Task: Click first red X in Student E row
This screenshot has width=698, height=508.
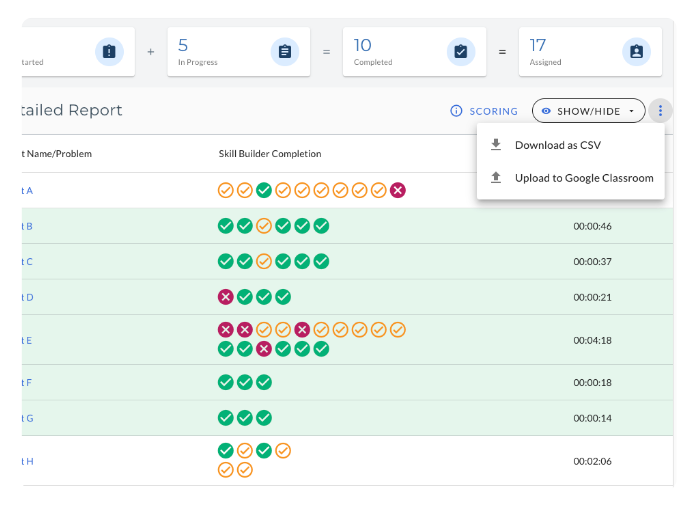Action: 226,329
